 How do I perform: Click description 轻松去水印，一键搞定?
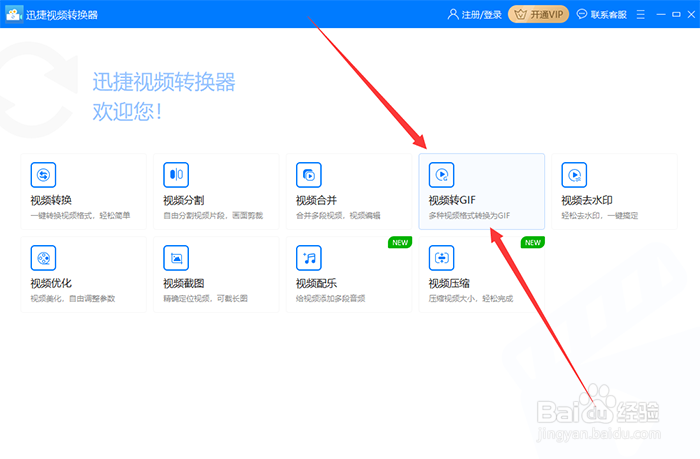[600, 216]
